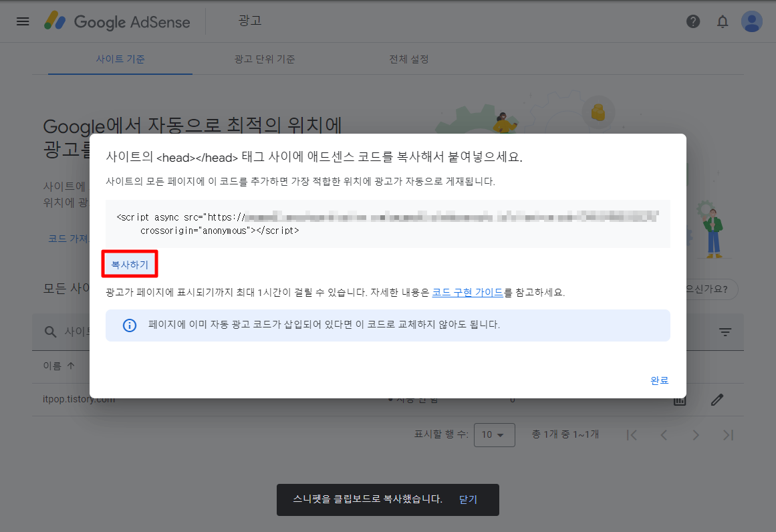The width and height of the screenshot is (776, 532).
Task: Go to previous table page
Action: tap(664, 435)
